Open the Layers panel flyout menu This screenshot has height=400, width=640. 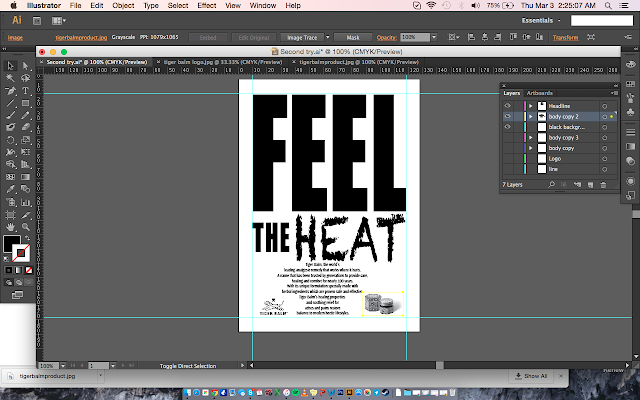[x=614, y=93]
